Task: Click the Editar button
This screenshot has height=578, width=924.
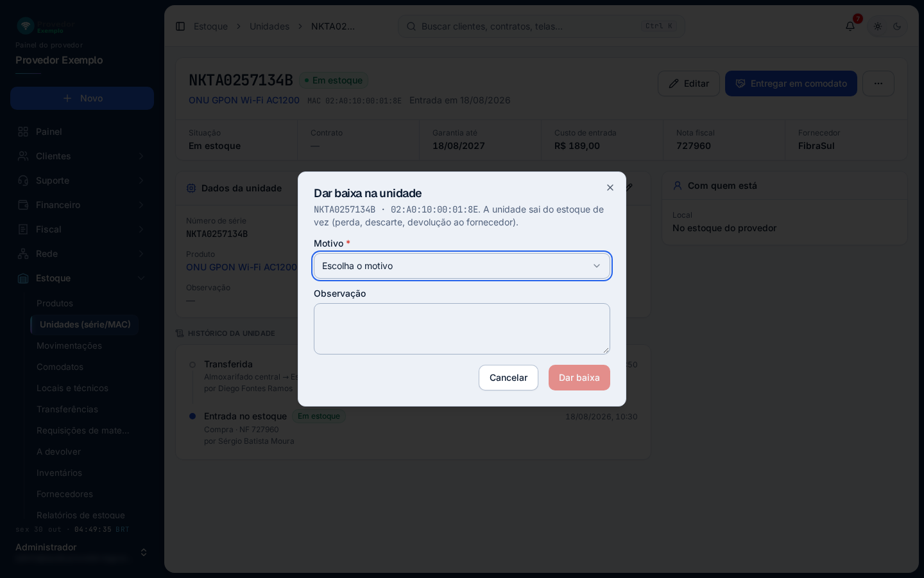Action: click(x=689, y=83)
